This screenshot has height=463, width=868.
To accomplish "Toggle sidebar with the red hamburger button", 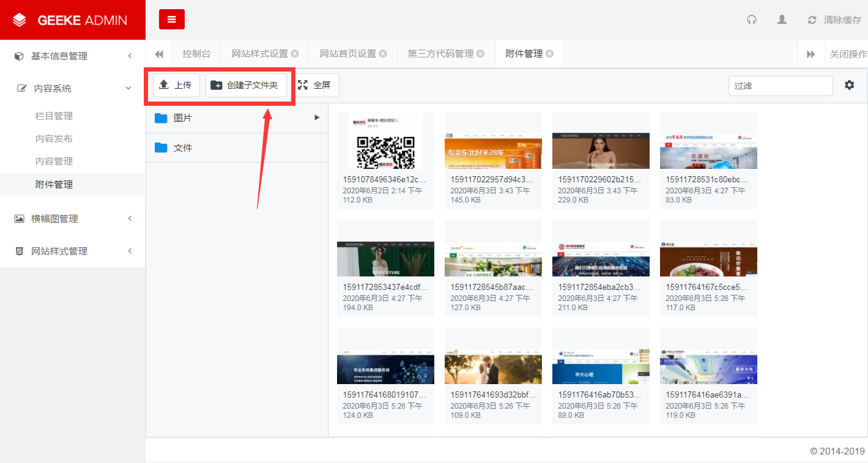I will click(172, 20).
